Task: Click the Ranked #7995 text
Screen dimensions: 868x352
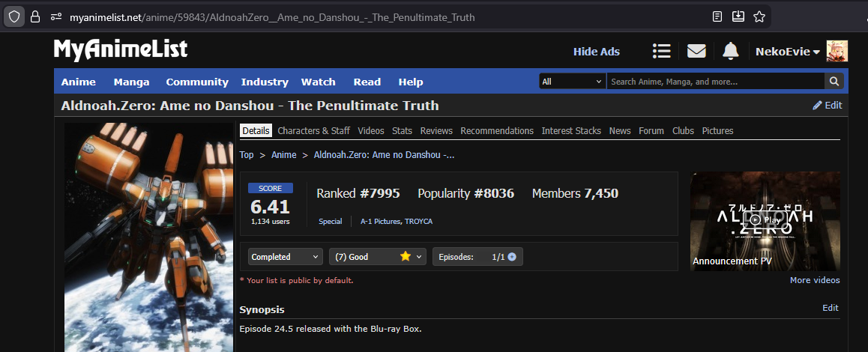Action: pos(358,193)
